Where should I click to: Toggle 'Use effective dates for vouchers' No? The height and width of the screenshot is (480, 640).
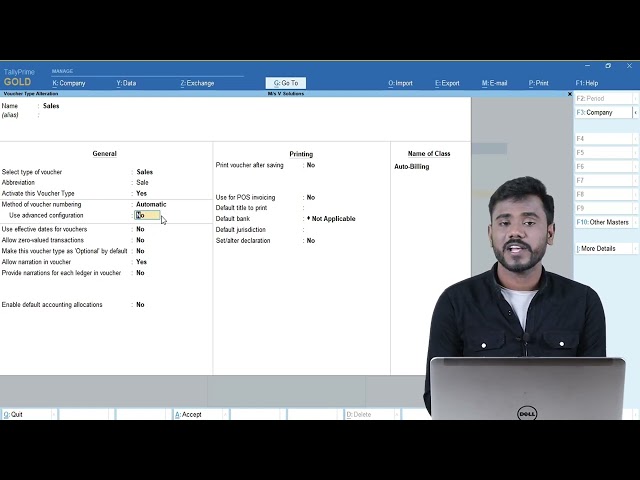coord(140,229)
